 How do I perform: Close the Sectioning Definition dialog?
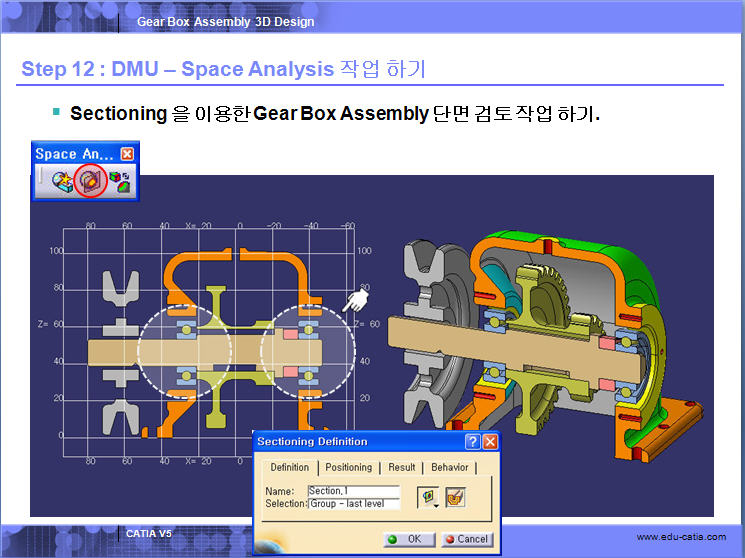(x=490, y=442)
